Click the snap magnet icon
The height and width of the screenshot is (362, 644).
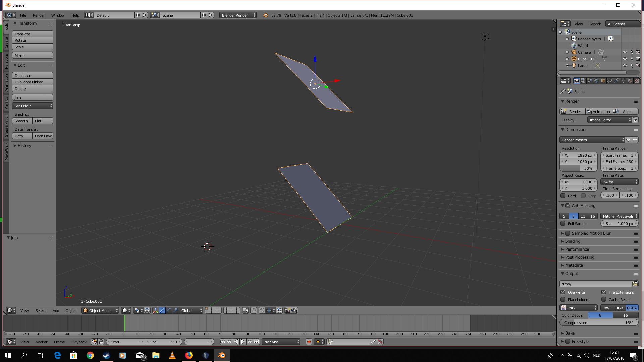tap(262, 311)
